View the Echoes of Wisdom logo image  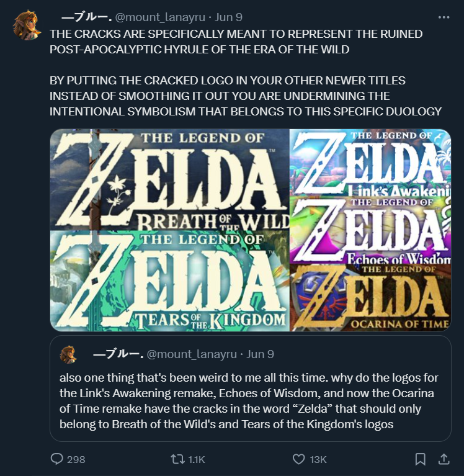point(370,230)
